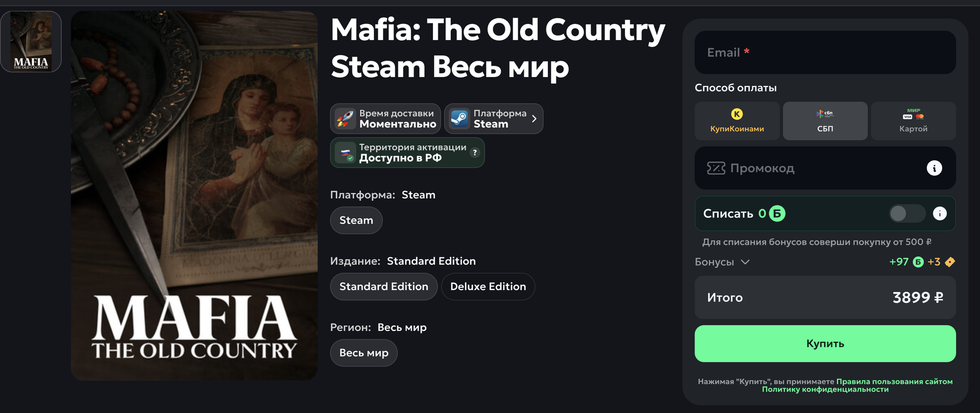Choose КупиКоинами payment method

[737, 121]
